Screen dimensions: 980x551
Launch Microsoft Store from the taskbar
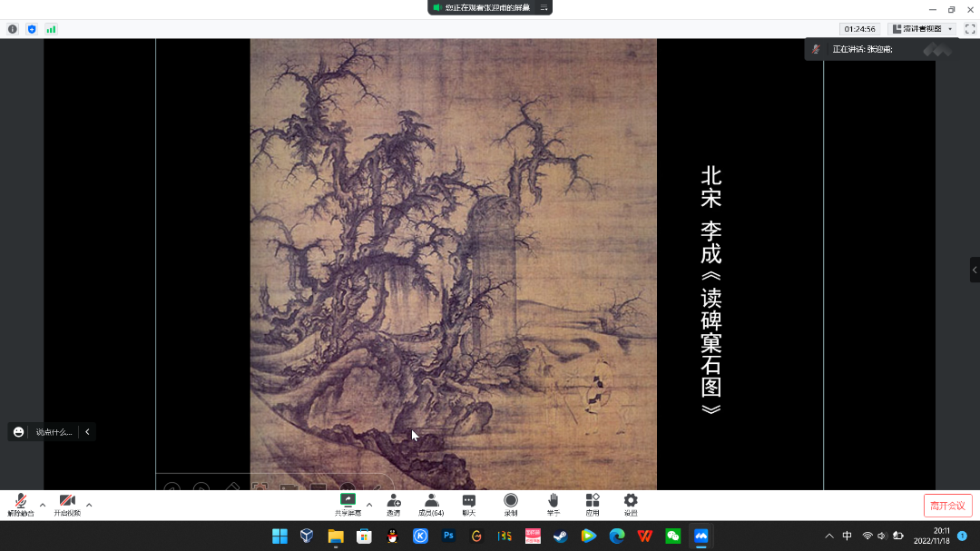coord(364,536)
